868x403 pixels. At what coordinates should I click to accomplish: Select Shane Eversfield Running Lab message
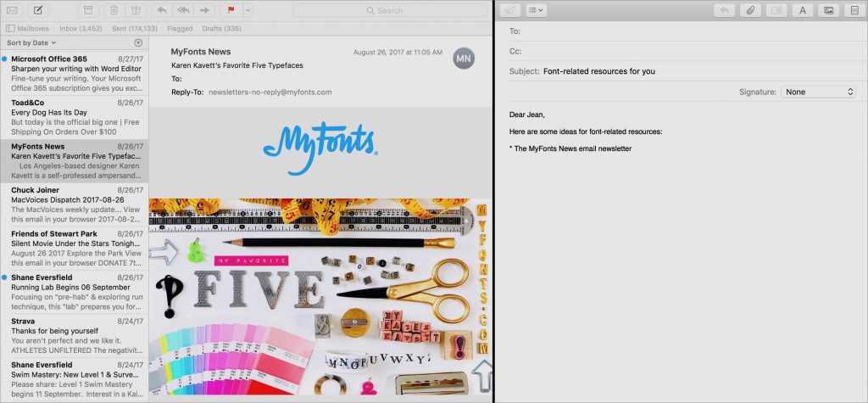coord(75,293)
